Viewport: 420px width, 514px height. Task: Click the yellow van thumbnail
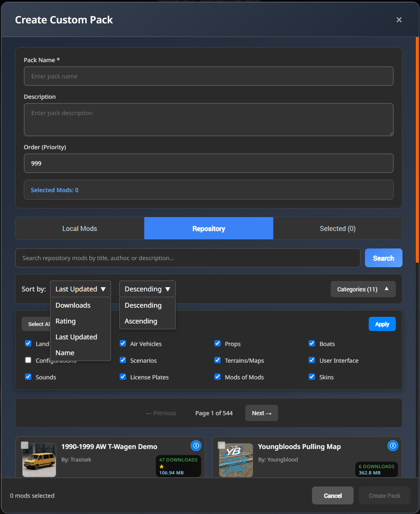click(39, 460)
